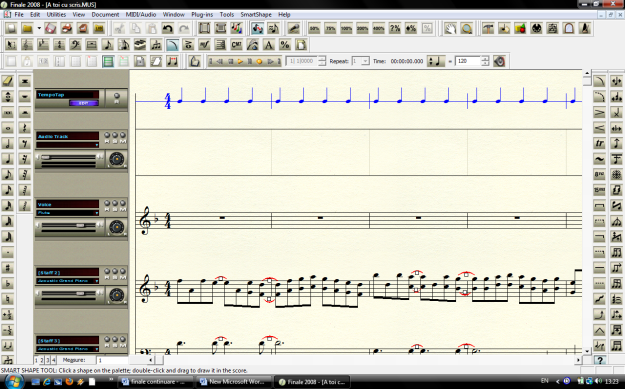Viewport: 625px width, 389px height.
Task: Open the SmartShape menu
Action: 256,14
